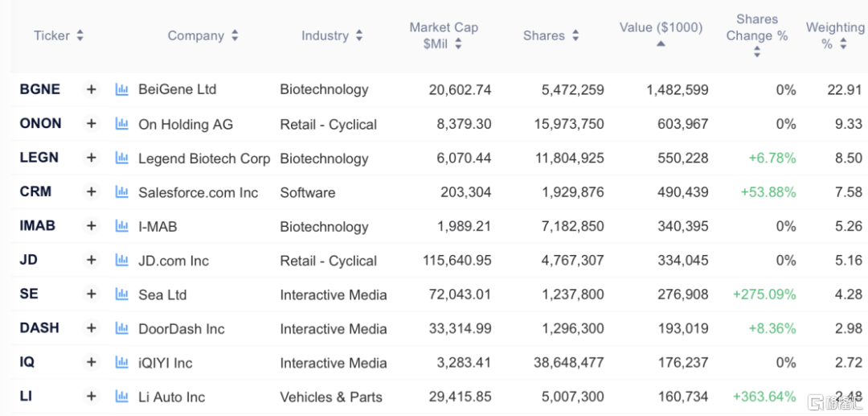
Task: Open the chart icon for BeiGene Ltd
Action: (122, 89)
